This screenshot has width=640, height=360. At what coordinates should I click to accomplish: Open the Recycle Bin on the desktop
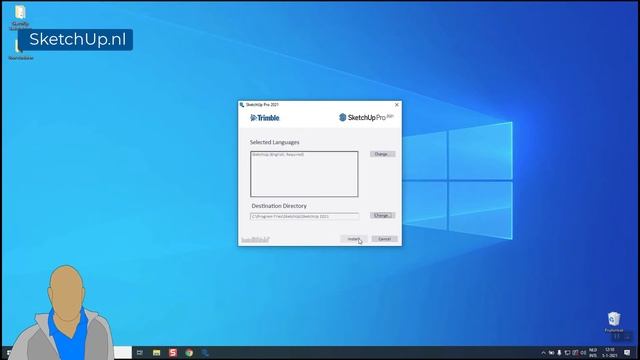[x=614, y=322]
